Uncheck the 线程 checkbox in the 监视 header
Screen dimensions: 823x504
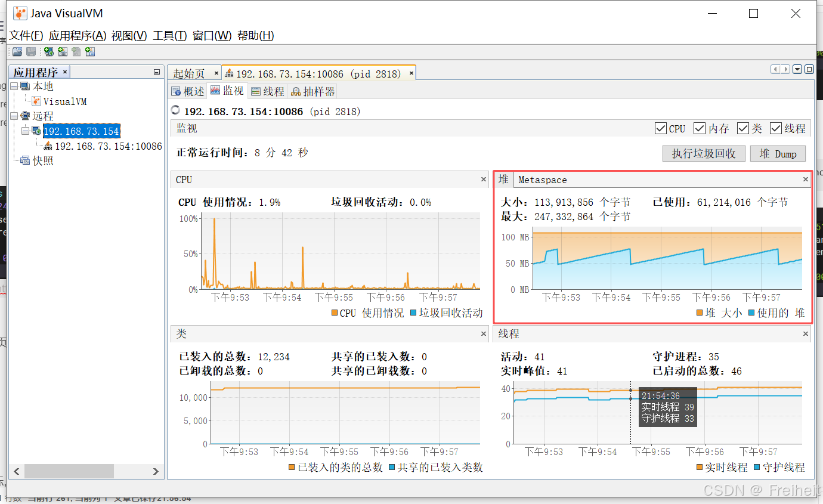(x=776, y=128)
